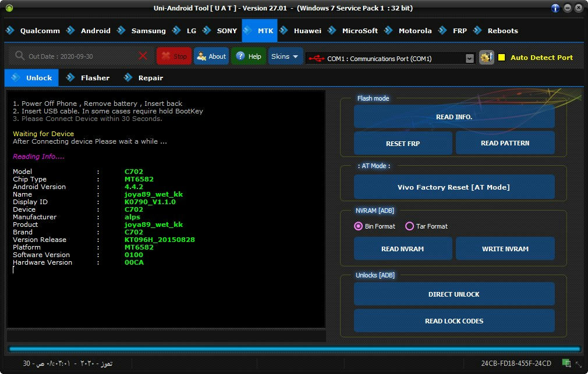Viewport: 588px width, 374px height.
Task: Toggle the Auto Detect Port checkbox
Action: click(x=501, y=58)
